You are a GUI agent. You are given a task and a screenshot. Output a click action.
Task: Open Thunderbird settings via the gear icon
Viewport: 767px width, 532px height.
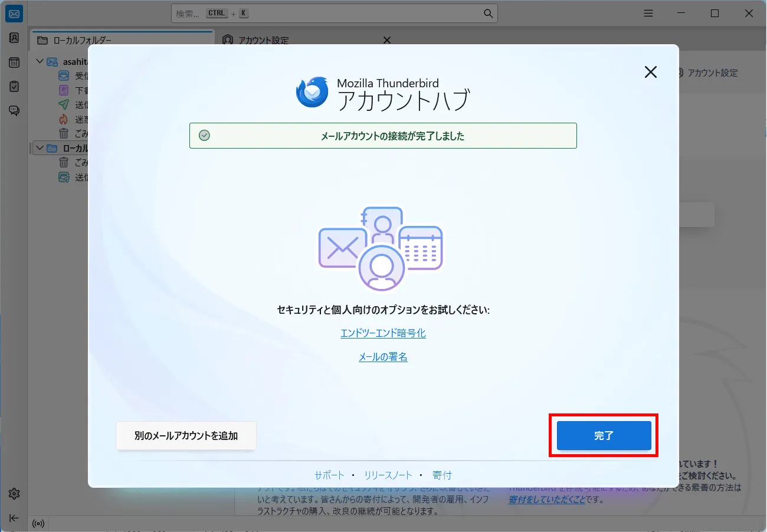14,494
